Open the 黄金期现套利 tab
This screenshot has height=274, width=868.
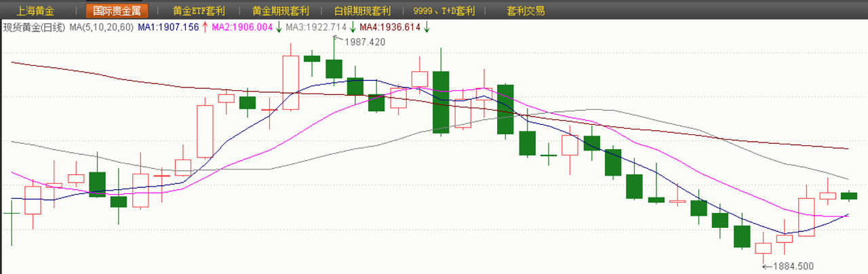pos(280,11)
